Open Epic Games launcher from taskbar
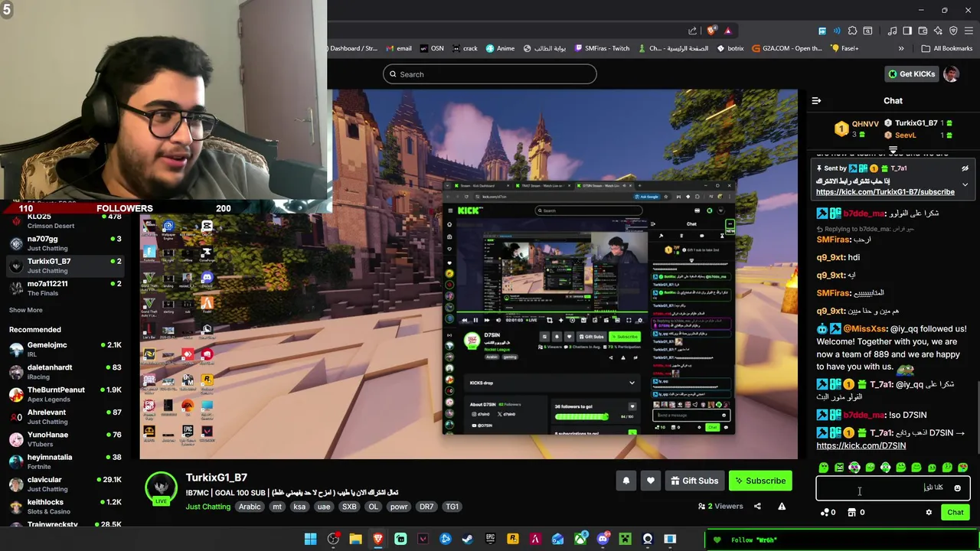Screen dimensions: 980x551 click(x=490, y=540)
